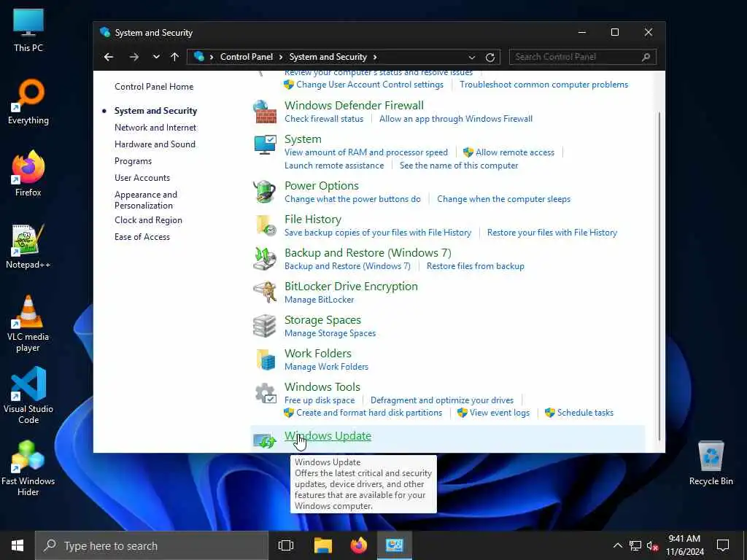Open Hardware and Sound category
This screenshot has height=560, width=747.
pos(155,144)
